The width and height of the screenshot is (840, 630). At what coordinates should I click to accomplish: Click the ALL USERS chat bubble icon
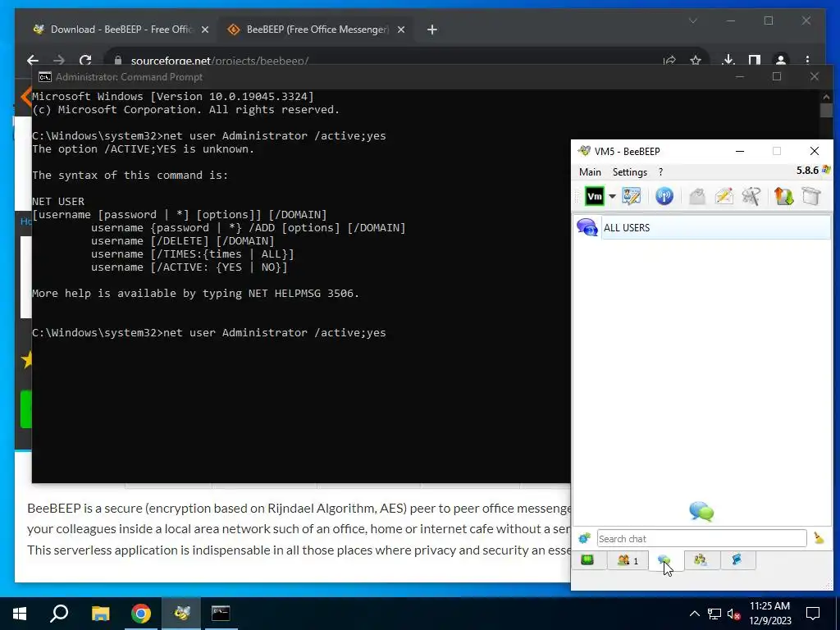(x=587, y=228)
